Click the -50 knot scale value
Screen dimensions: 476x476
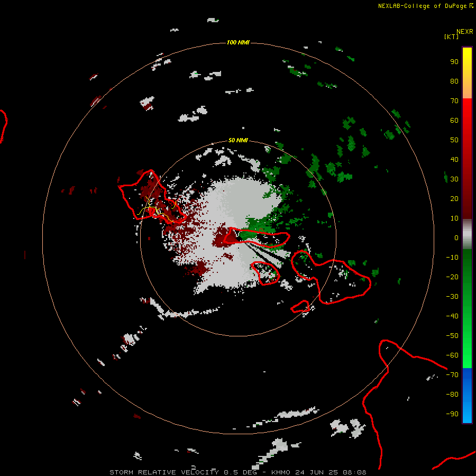[452, 336]
